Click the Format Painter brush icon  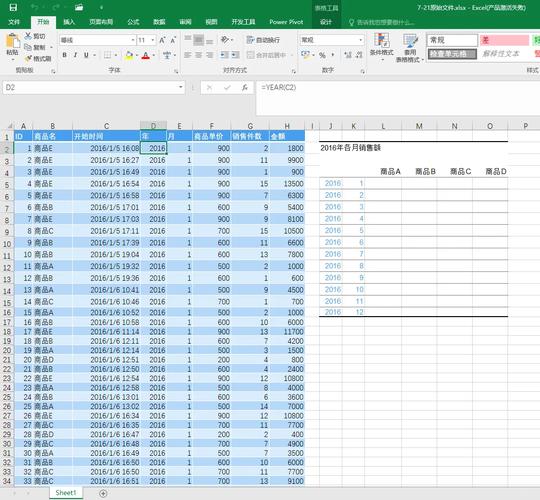click(x=28, y=59)
